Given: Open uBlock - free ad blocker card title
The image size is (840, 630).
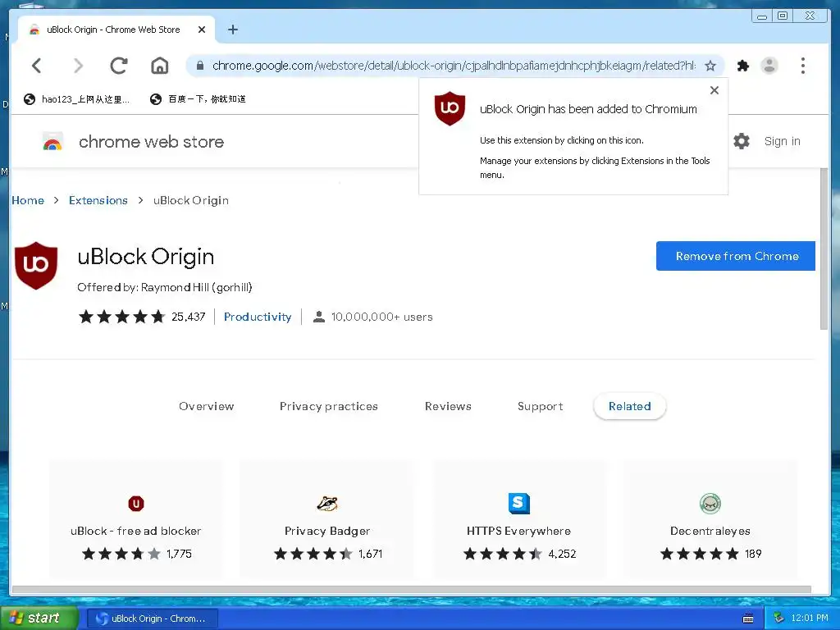Looking at the screenshot, I should pos(136,531).
